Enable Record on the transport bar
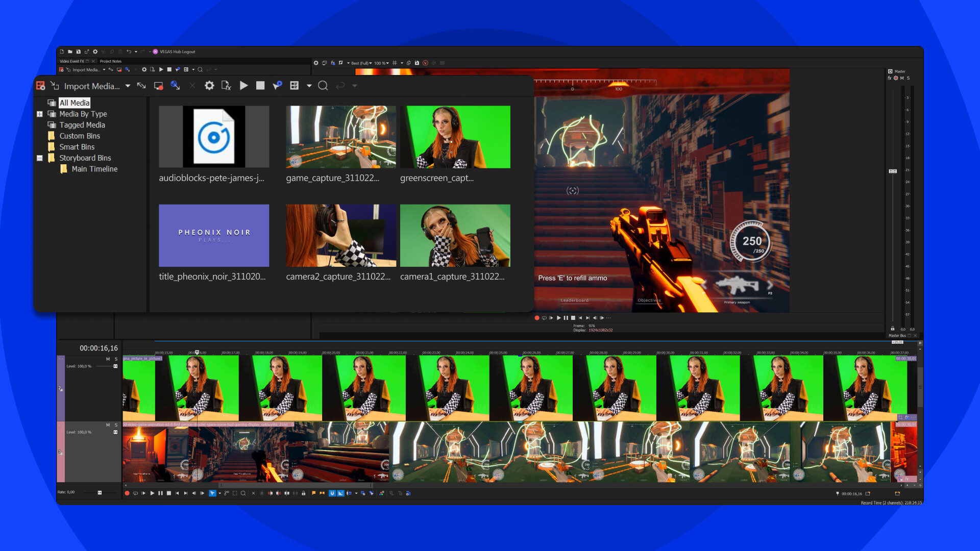The height and width of the screenshot is (551, 980). click(x=127, y=493)
